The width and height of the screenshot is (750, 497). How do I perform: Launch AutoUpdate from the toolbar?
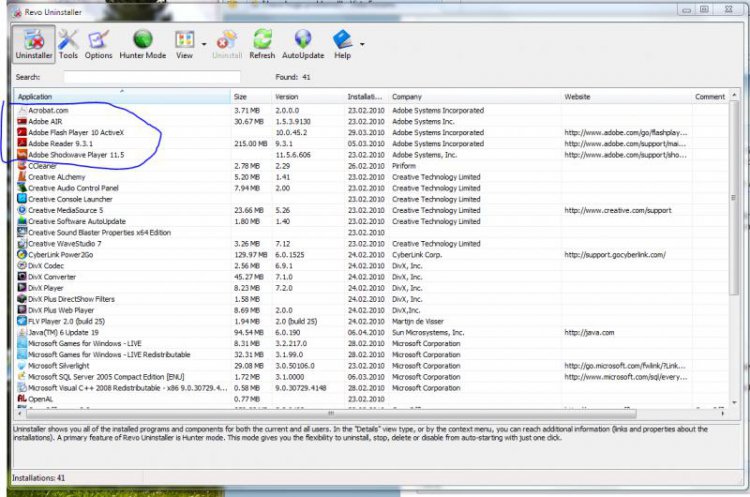303,44
